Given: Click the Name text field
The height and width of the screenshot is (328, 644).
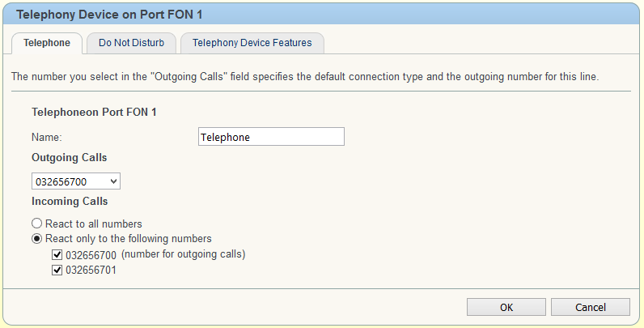Looking at the screenshot, I should point(271,137).
